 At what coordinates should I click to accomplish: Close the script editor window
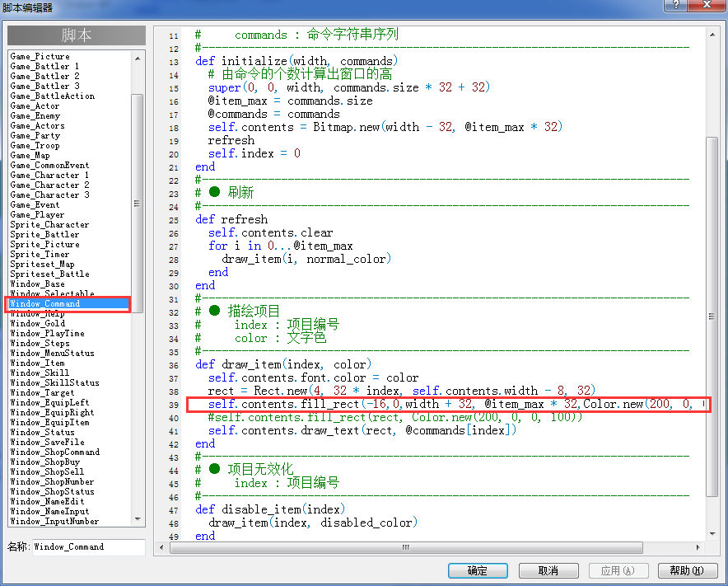pos(707,5)
